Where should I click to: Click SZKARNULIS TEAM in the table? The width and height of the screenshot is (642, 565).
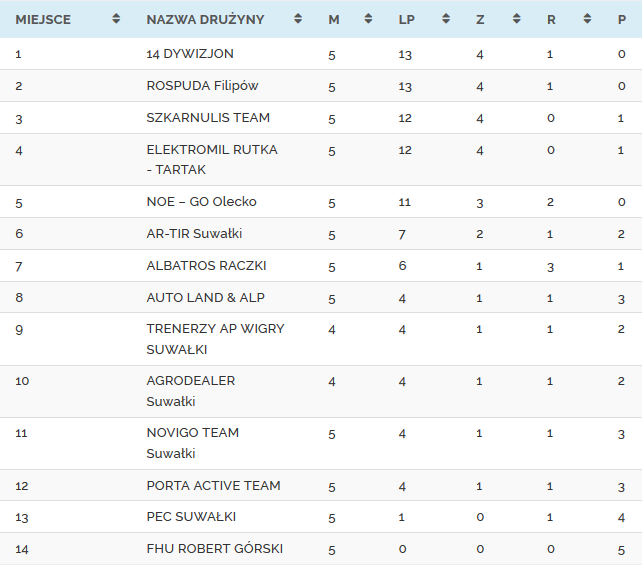(208, 118)
